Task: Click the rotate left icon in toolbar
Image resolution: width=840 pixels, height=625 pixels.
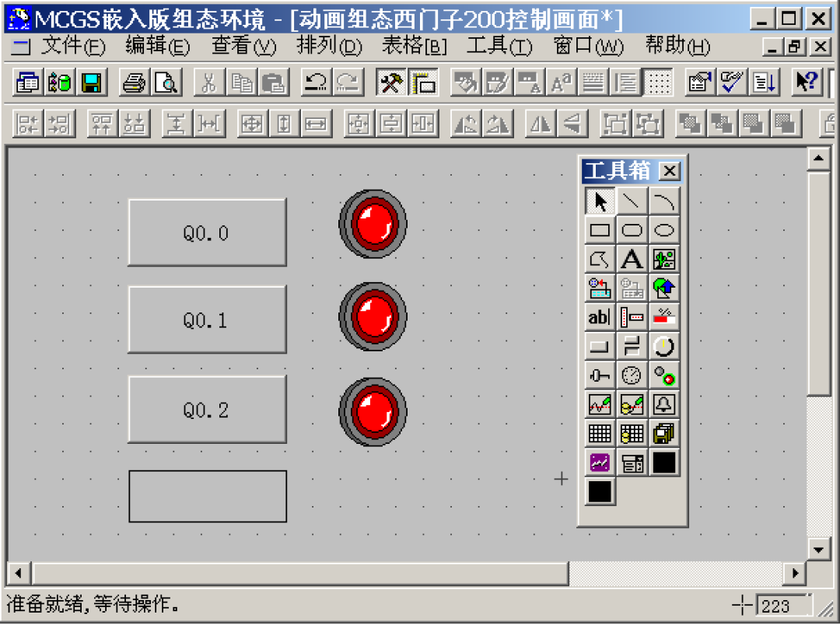Action: 466,124
